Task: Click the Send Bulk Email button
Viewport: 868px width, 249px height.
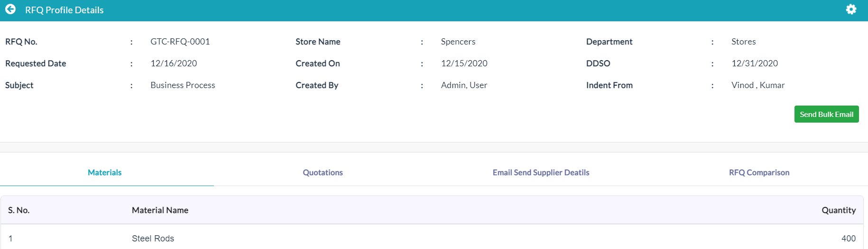Action: 826,114
